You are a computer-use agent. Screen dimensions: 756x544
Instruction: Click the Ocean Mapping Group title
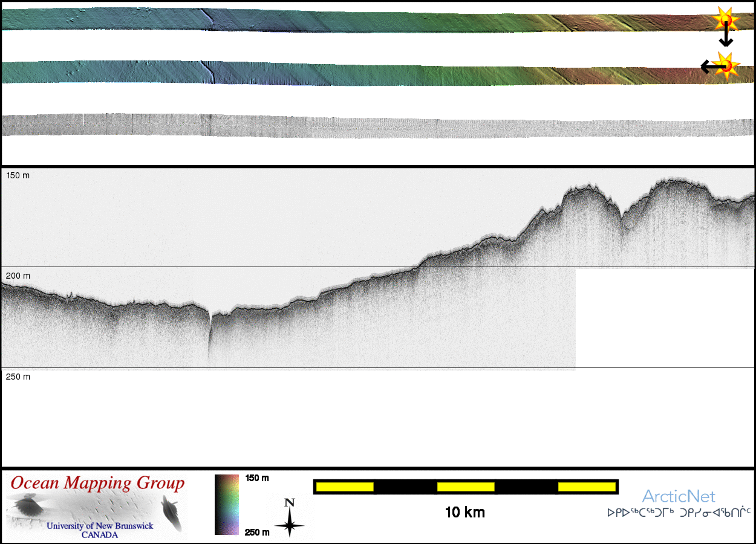pyautogui.click(x=98, y=484)
